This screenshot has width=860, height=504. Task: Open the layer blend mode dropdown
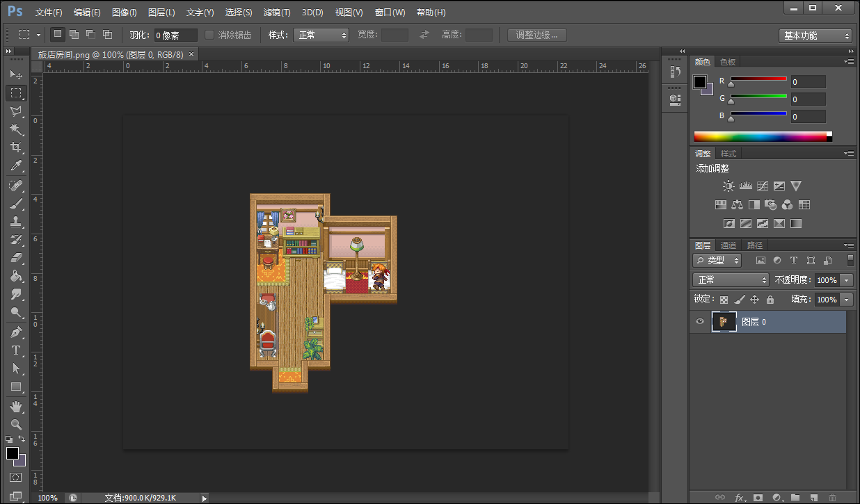point(731,279)
